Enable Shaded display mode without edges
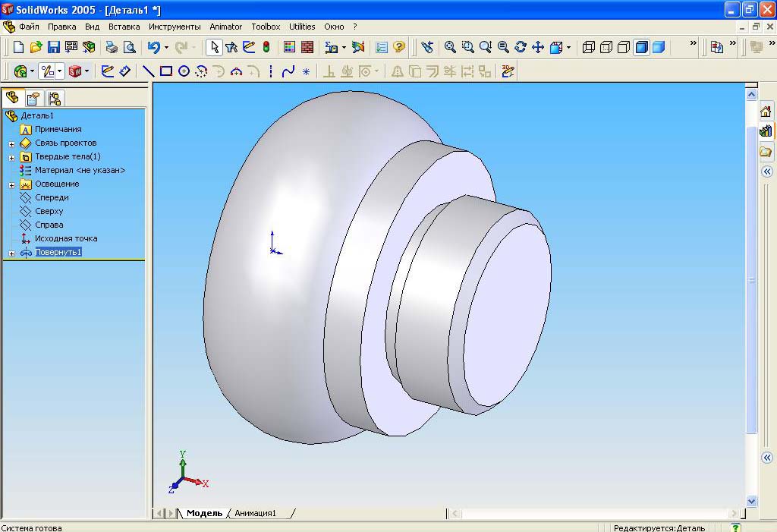777x532 pixels. [659, 47]
